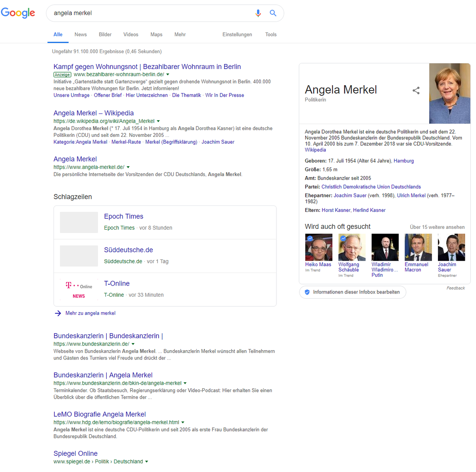Open Angela Merkel – Wikipedia result
The height and width of the screenshot is (472, 476).
point(94,113)
